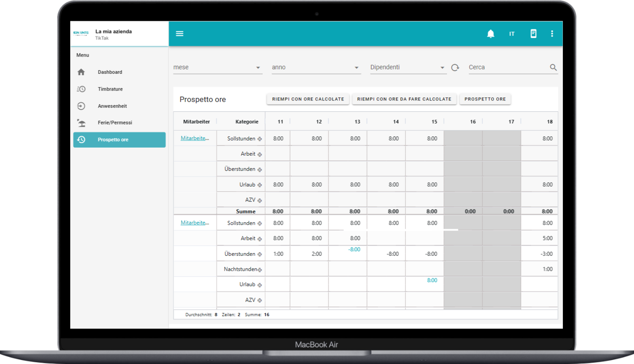This screenshot has height=364, width=634.
Task: Open the device icon in top bar
Action: click(533, 34)
